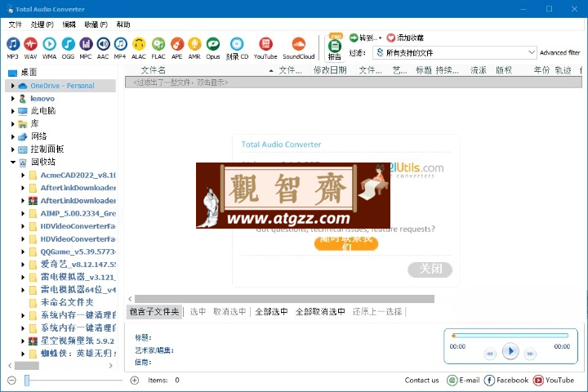
Task: Expand the 库 library node
Action: tap(13, 124)
